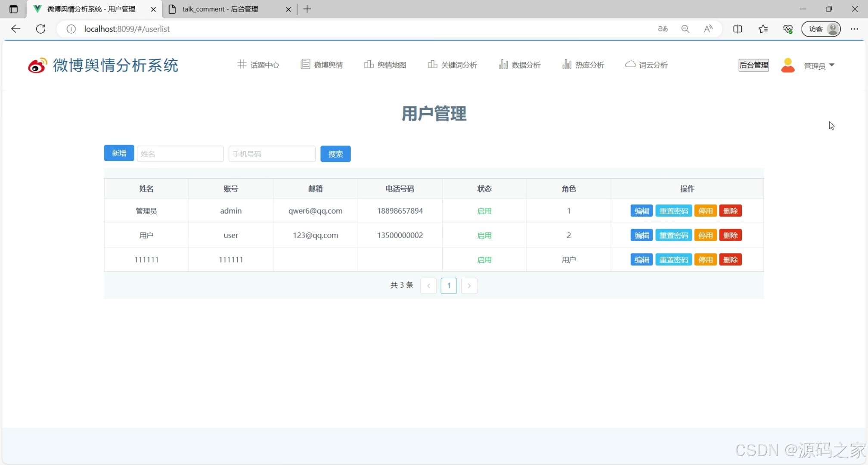Screen dimensions: 868x465
Task: Click 停用 to deactivate user 111111
Action: (705, 259)
